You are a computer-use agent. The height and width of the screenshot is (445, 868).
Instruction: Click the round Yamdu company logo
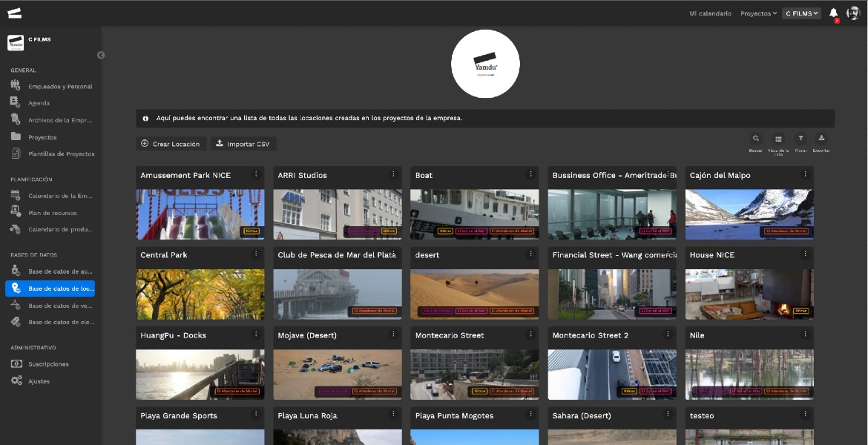pyautogui.click(x=485, y=64)
